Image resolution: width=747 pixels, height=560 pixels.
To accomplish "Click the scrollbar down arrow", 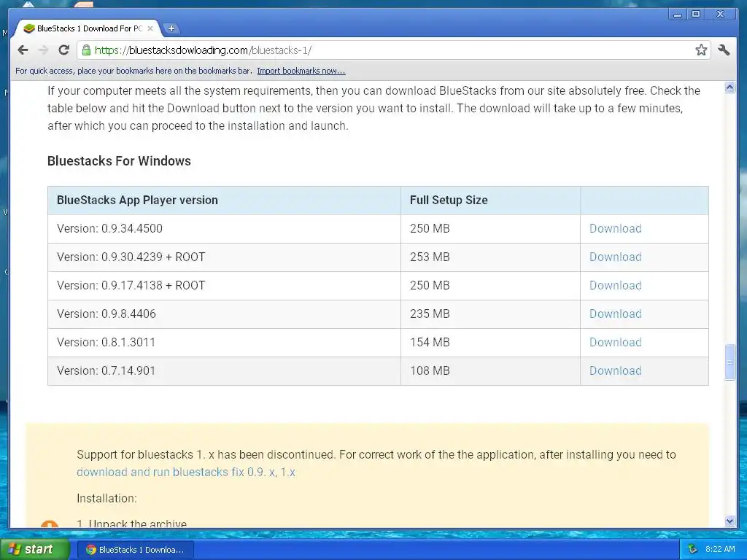I will [x=729, y=521].
